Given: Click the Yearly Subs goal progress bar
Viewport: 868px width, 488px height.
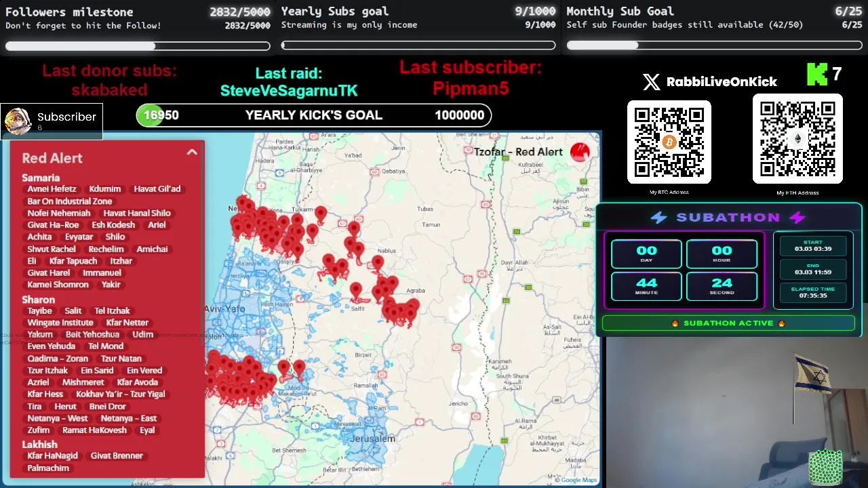Looking at the screenshot, I should [418, 45].
